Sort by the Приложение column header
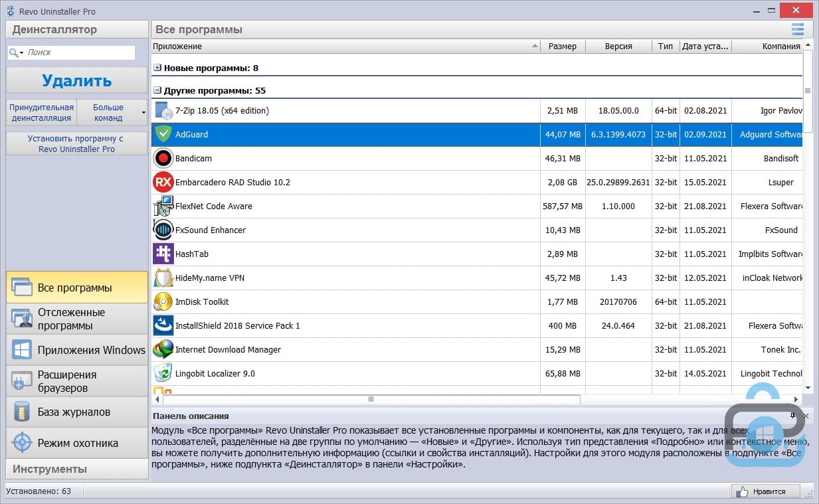The width and height of the screenshot is (819, 504). (x=345, y=46)
